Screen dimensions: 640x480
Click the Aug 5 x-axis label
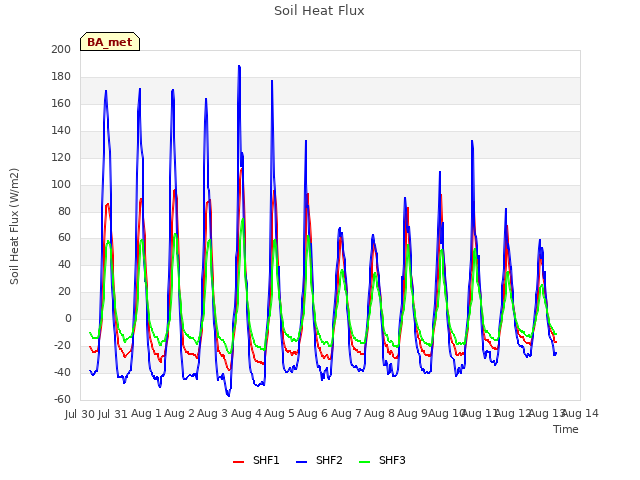coord(280,413)
